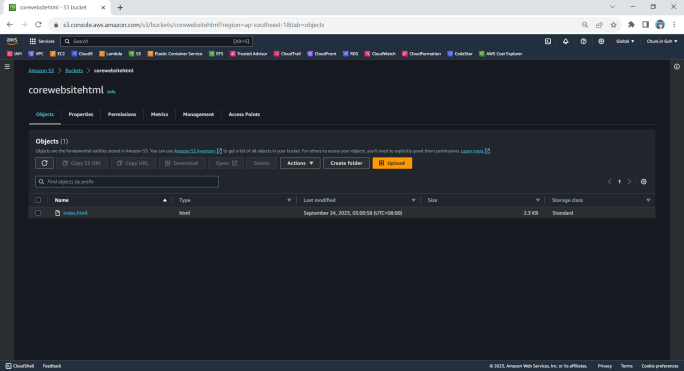This screenshot has width=684, height=371.
Task: Open browser tab search chevron
Action: (x=612, y=7)
